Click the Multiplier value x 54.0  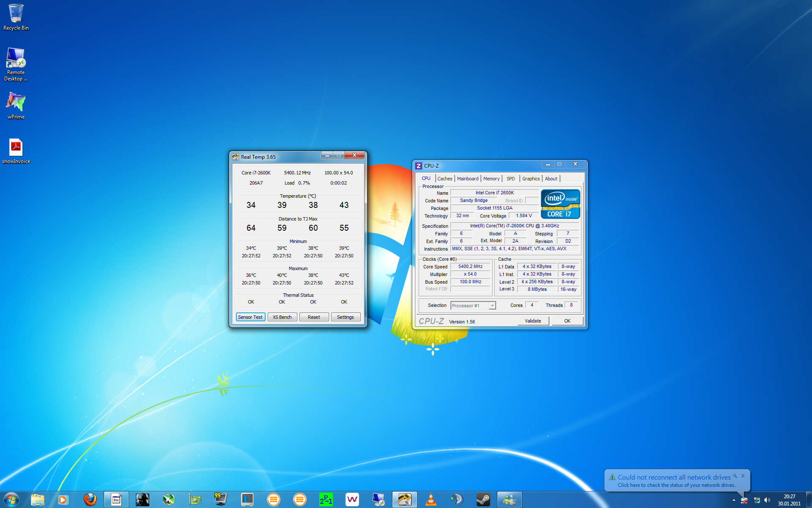click(x=470, y=274)
